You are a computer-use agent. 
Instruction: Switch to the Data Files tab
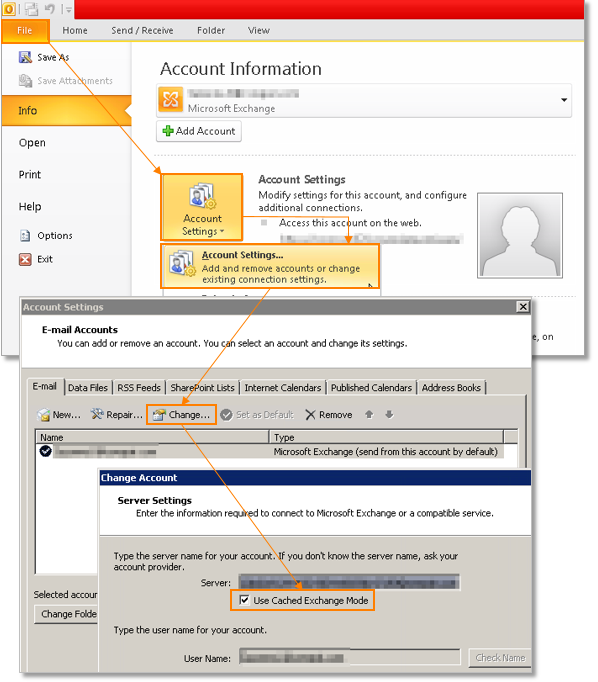point(88,388)
